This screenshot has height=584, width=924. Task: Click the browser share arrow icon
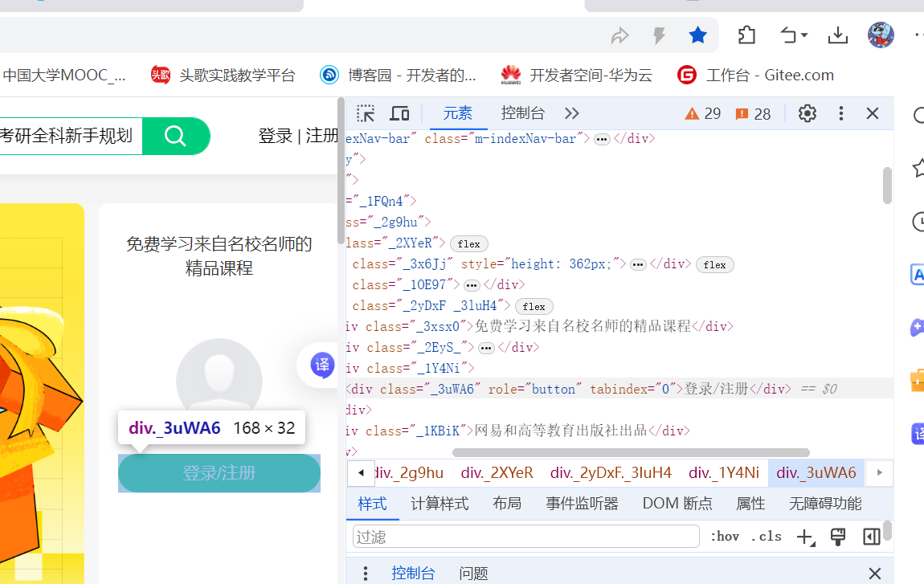tap(620, 36)
